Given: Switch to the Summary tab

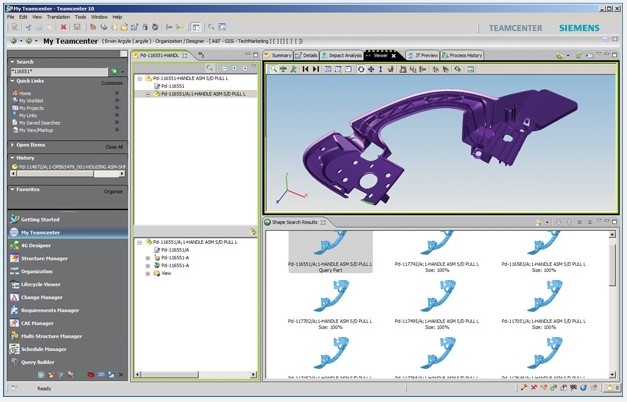Looking at the screenshot, I should pos(278,56).
